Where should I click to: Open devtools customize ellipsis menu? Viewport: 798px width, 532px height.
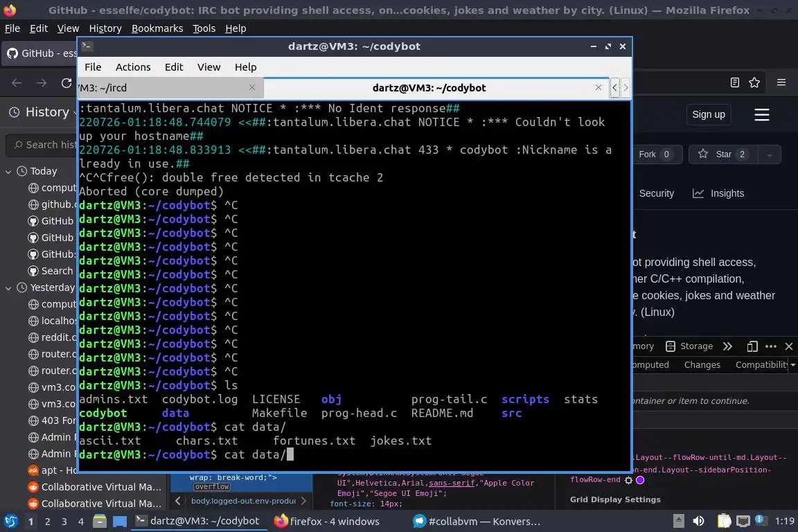pyautogui.click(x=771, y=346)
